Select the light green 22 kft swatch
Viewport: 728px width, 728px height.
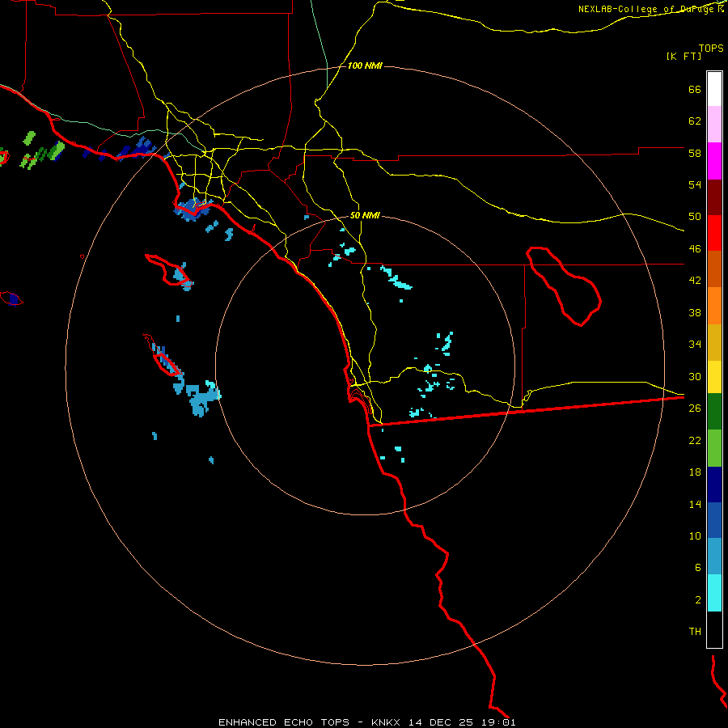coord(714,448)
